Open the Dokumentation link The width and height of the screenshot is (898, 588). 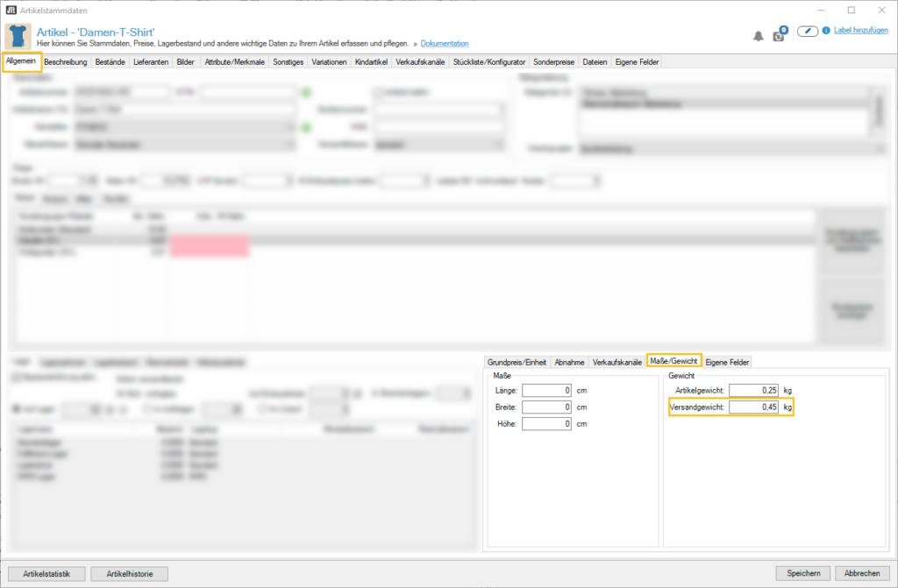[445, 44]
